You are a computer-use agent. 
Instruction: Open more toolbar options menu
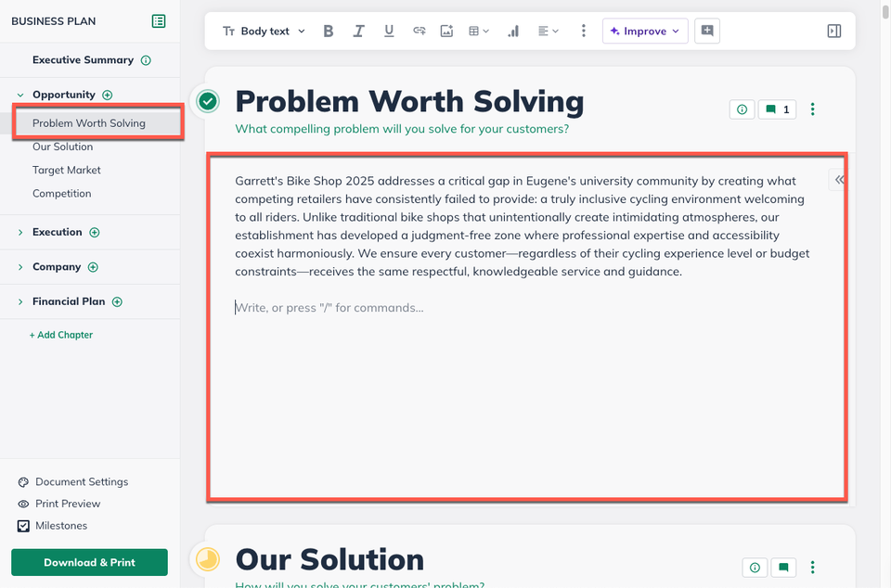click(584, 32)
